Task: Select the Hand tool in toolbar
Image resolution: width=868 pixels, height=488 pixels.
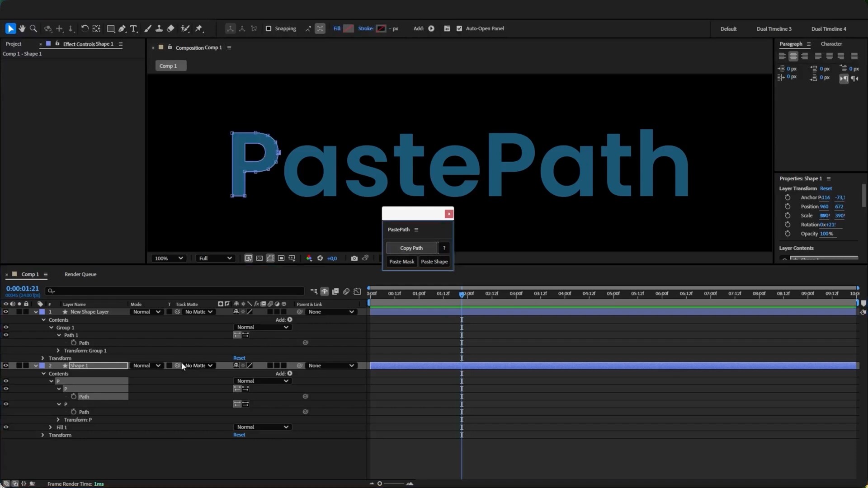Action: 22,28
